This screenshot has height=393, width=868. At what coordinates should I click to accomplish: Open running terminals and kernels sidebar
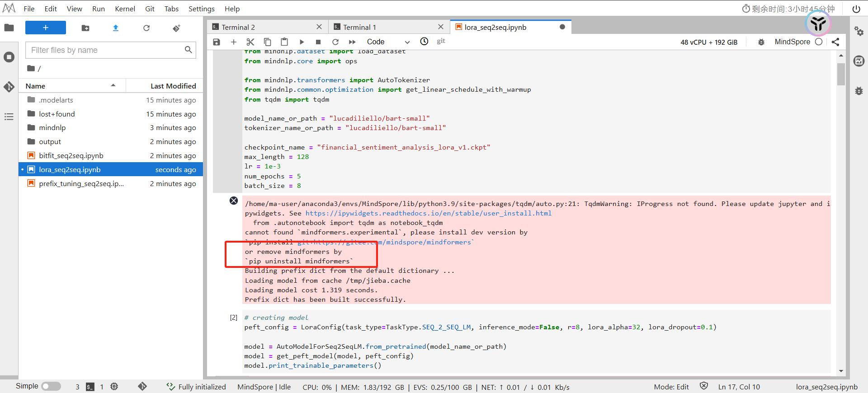9,57
